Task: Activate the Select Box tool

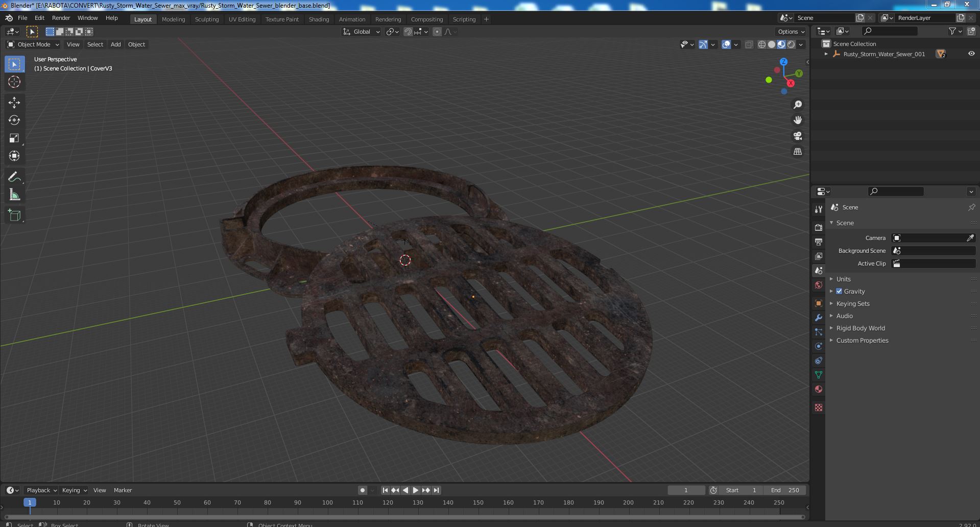Action: [x=14, y=64]
